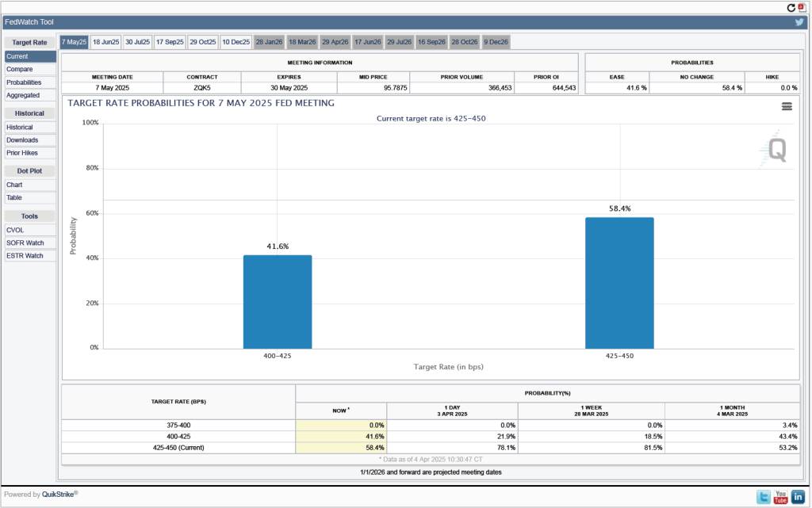Open the YouTube icon in the footer
Image resolution: width=812 pixels, height=508 pixels.
780,497
